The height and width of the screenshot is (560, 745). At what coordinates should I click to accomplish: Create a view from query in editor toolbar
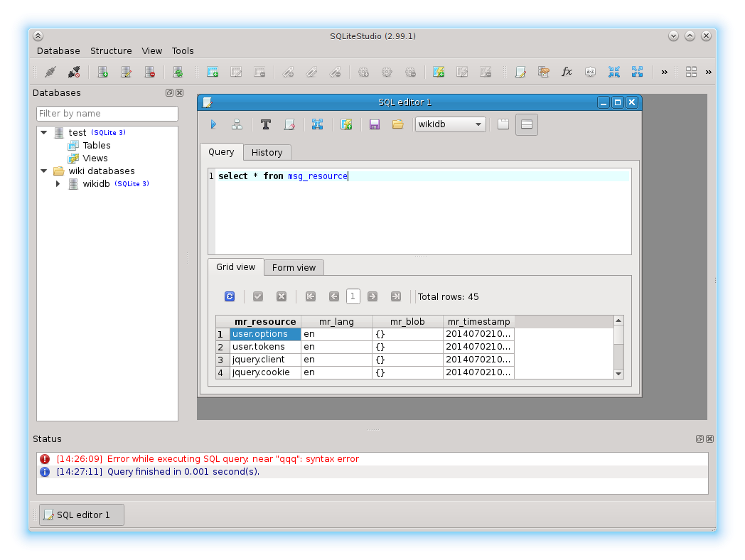pyautogui.click(x=346, y=124)
